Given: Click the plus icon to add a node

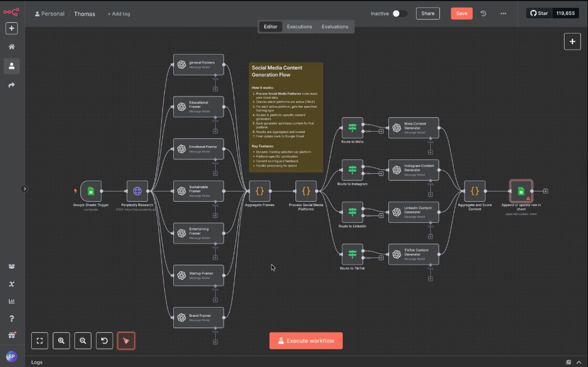Looking at the screenshot, I should pos(572,43).
